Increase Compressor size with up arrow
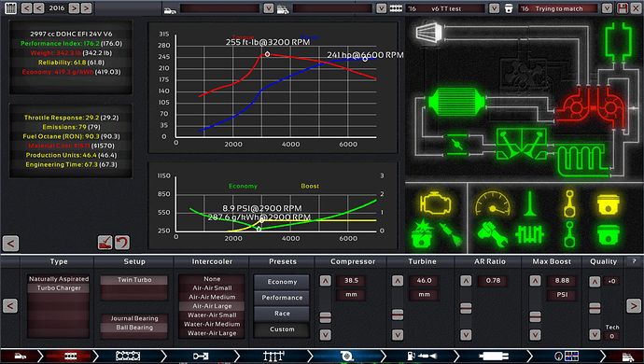The height and width of the screenshot is (364, 644). pyautogui.click(x=326, y=281)
